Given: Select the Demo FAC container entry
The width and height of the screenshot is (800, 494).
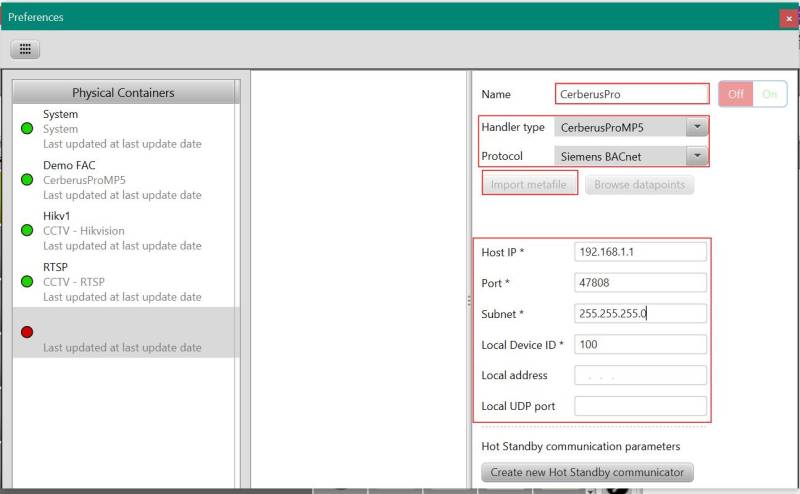Looking at the screenshot, I should coord(125,180).
